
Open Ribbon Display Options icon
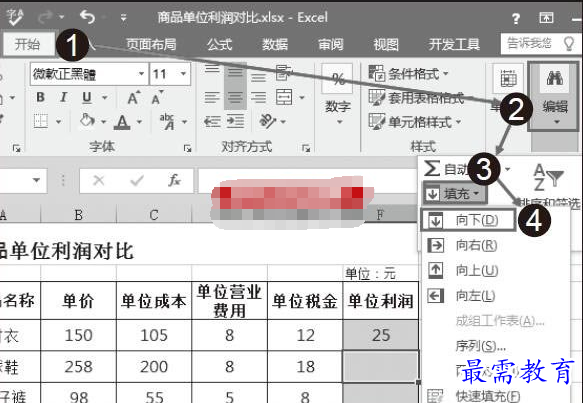(546, 17)
